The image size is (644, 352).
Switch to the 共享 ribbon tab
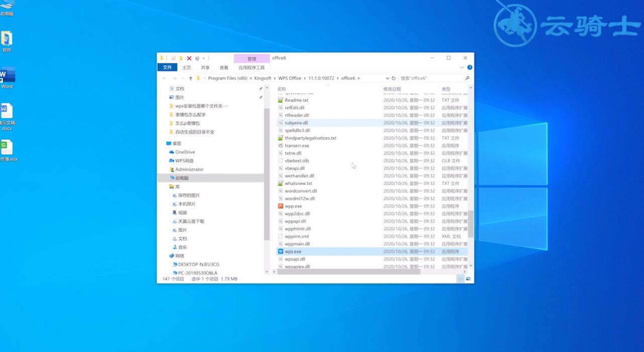click(205, 67)
